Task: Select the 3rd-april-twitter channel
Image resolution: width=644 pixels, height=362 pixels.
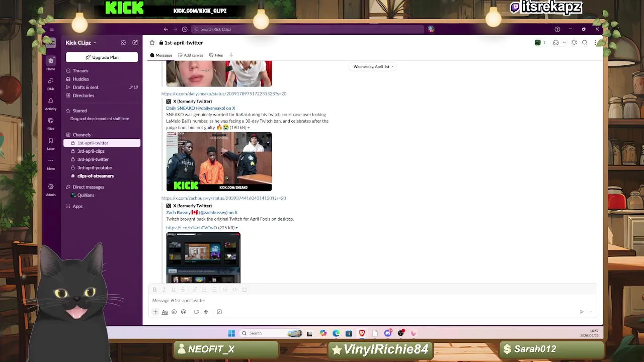Action: click(x=93, y=159)
